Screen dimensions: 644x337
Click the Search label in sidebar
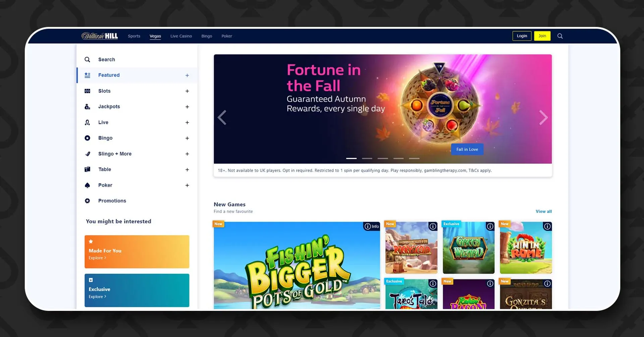pos(107,59)
